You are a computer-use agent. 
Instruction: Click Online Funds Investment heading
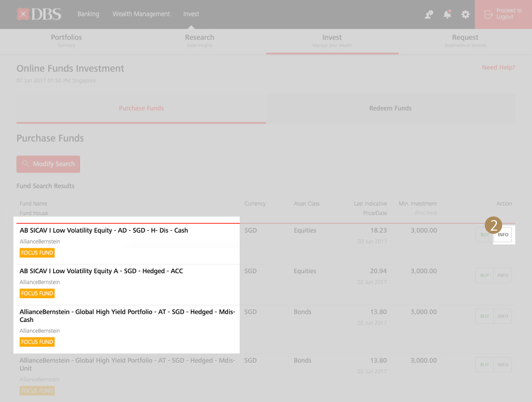click(x=70, y=69)
